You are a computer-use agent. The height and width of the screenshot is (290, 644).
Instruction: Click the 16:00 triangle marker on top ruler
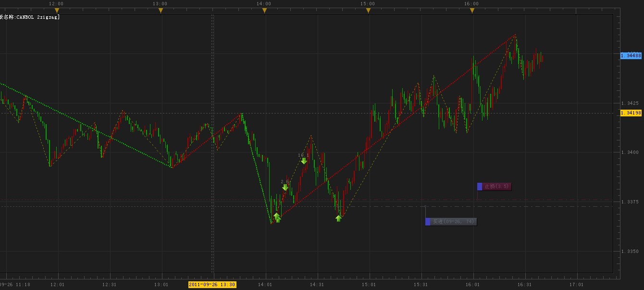tap(472, 10)
